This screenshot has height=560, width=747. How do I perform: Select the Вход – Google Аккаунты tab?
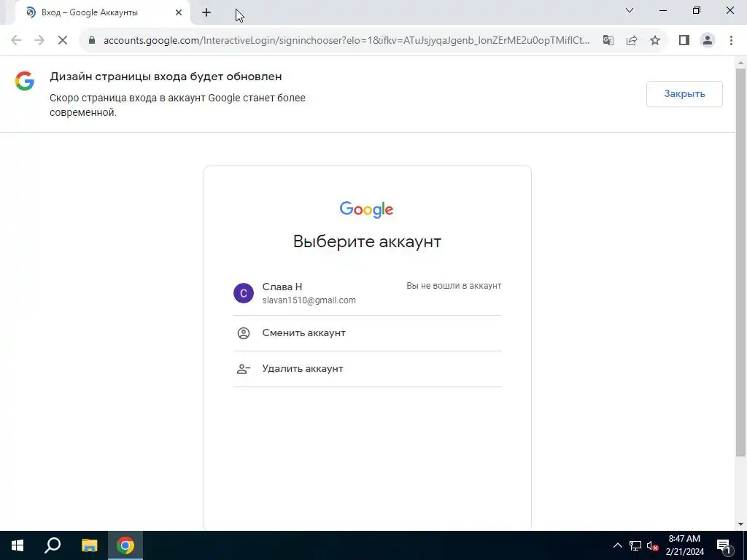[103, 13]
